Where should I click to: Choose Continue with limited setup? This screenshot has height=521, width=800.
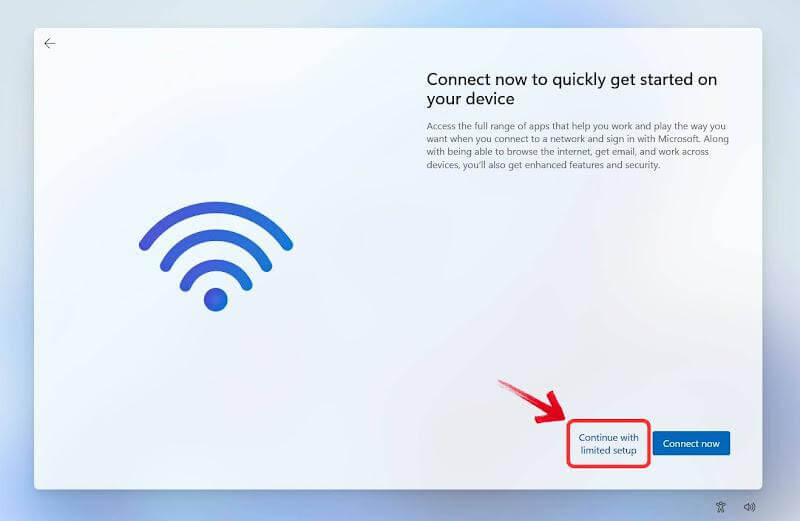(x=608, y=443)
